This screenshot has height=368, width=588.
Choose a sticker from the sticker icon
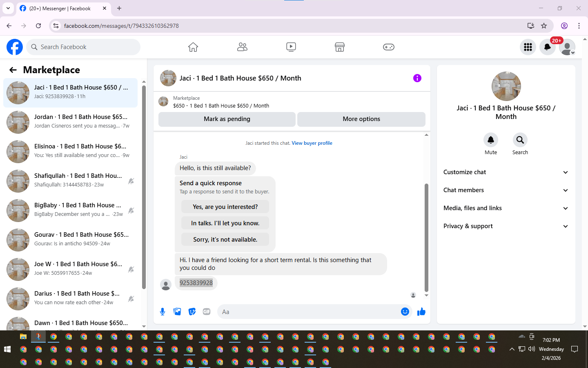[x=192, y=312]
